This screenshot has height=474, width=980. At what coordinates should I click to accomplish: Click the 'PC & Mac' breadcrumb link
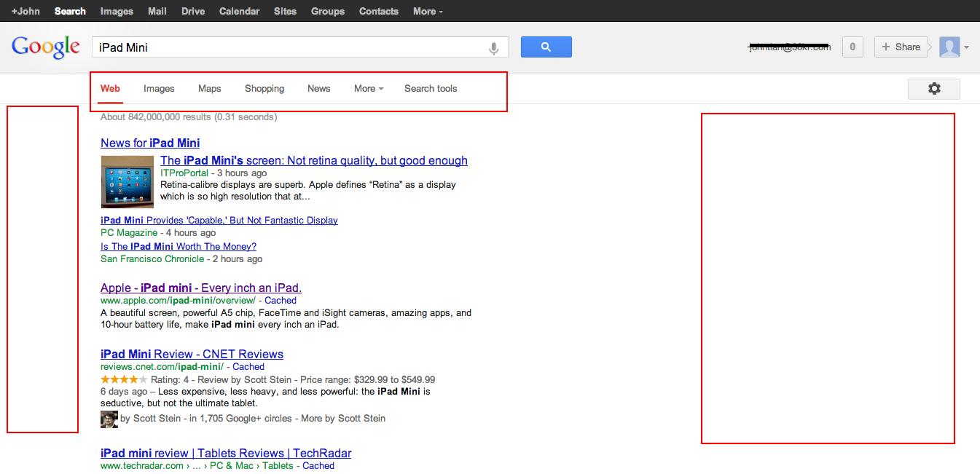(232, 466)
